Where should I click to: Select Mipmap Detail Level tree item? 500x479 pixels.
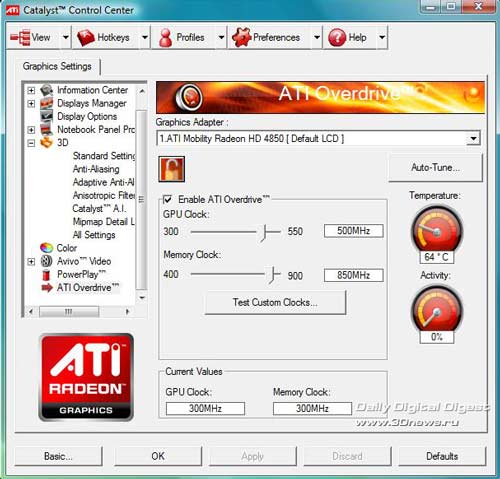pos(104,221)
